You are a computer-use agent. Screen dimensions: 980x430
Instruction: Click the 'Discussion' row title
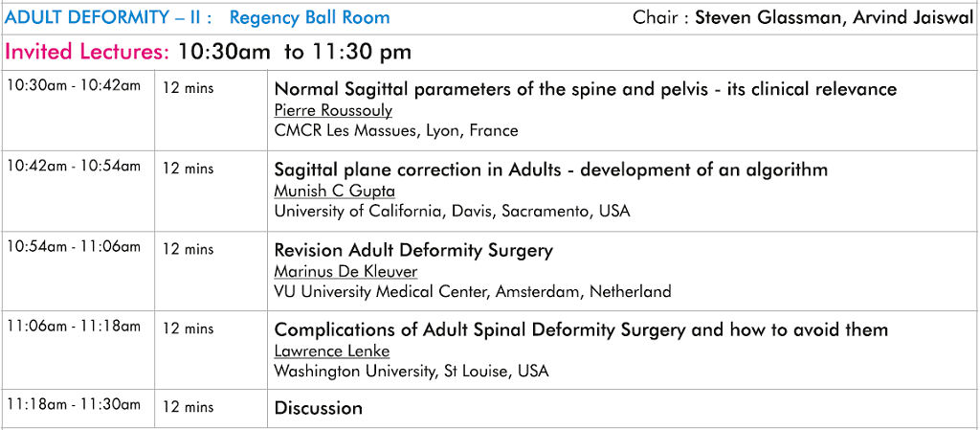click(x=318, y=408)
